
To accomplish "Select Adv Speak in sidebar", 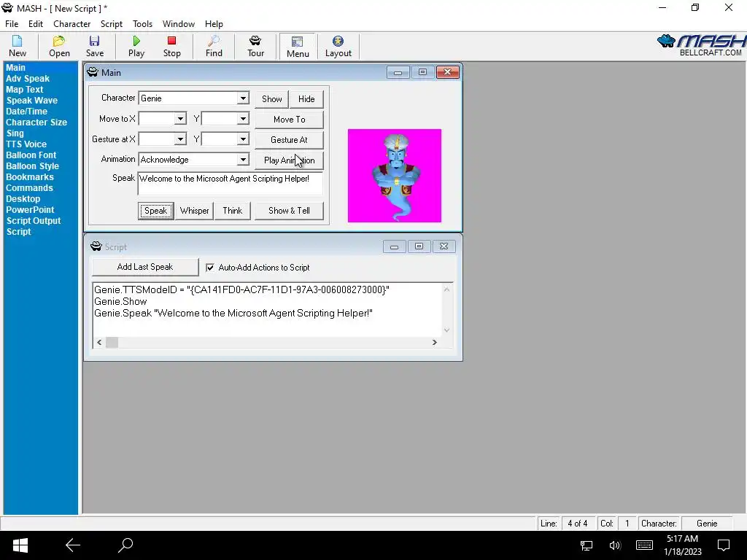I will (x=28, y=79).
